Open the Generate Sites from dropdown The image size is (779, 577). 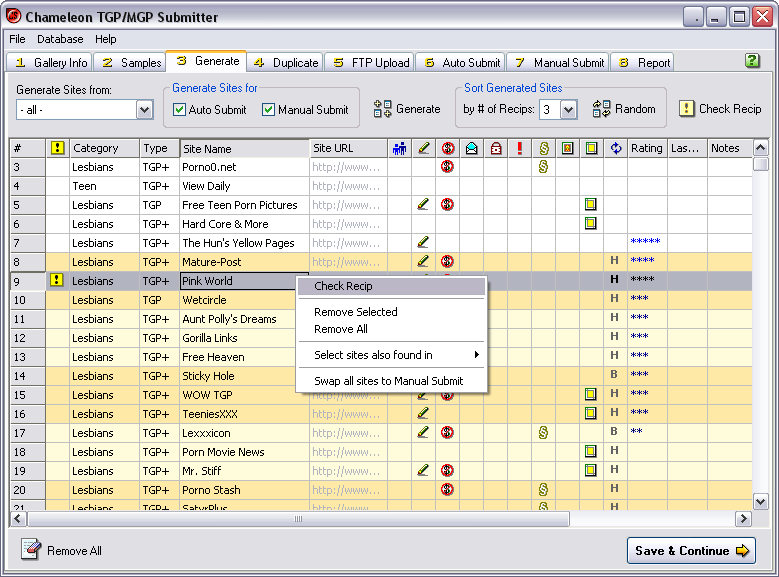coord(145,110)
